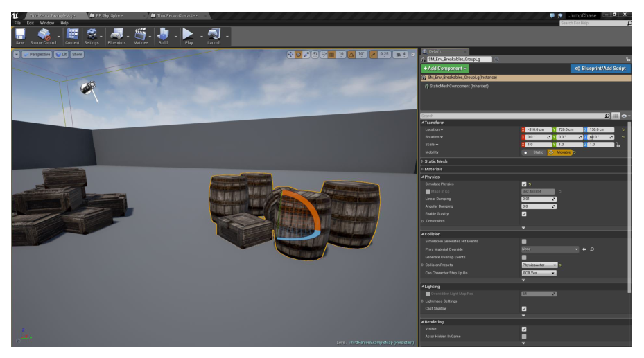This screenshot has height=358, width=644.
Task: Open camera speed setting in viewport
Action: (x=401, y=54)
